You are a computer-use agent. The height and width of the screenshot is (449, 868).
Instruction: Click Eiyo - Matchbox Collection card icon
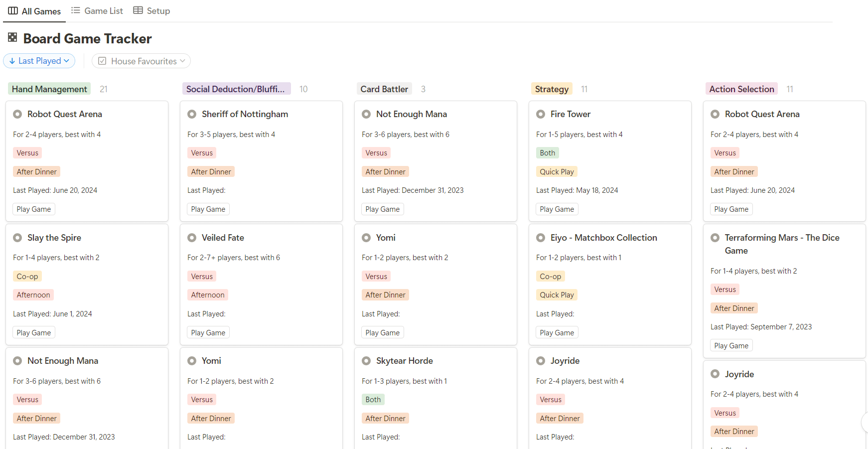coord(541,238)
